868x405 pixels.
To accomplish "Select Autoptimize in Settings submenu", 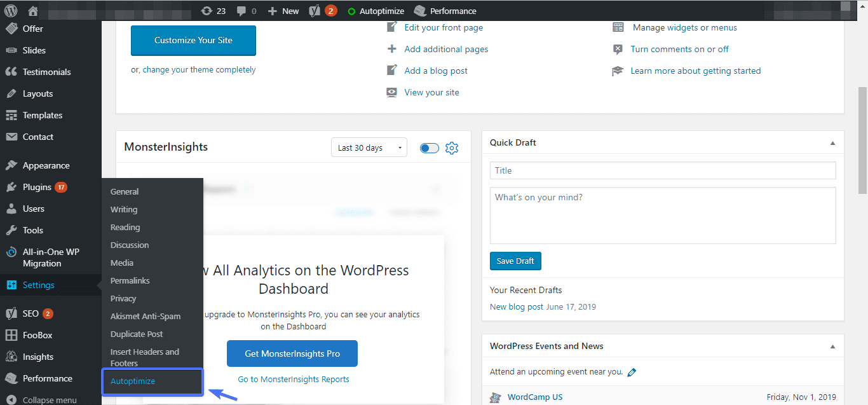I will 133,381.
